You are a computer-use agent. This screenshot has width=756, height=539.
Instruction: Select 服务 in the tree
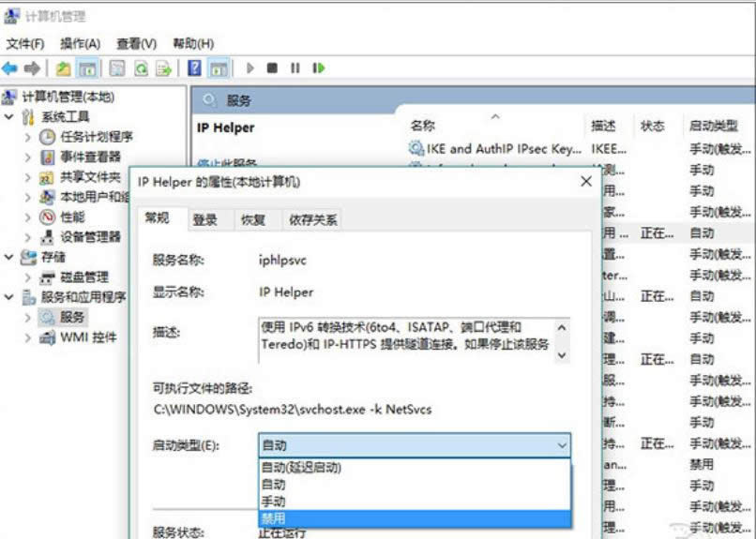(72, 318)
